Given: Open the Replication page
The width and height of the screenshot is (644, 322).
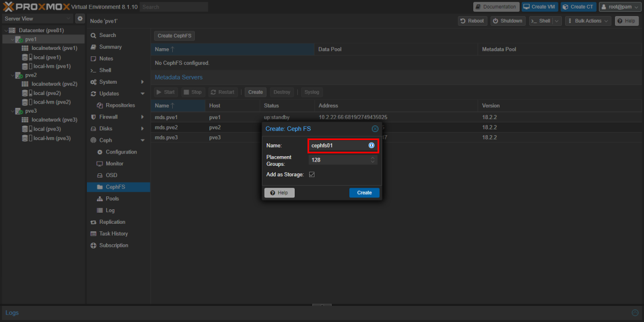Looking at the screenshot, I should [x=118, y=222].
